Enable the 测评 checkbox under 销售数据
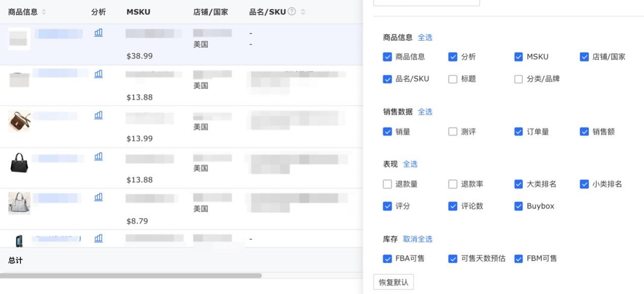Screen dimensions: 644x294 pos(453,131)
